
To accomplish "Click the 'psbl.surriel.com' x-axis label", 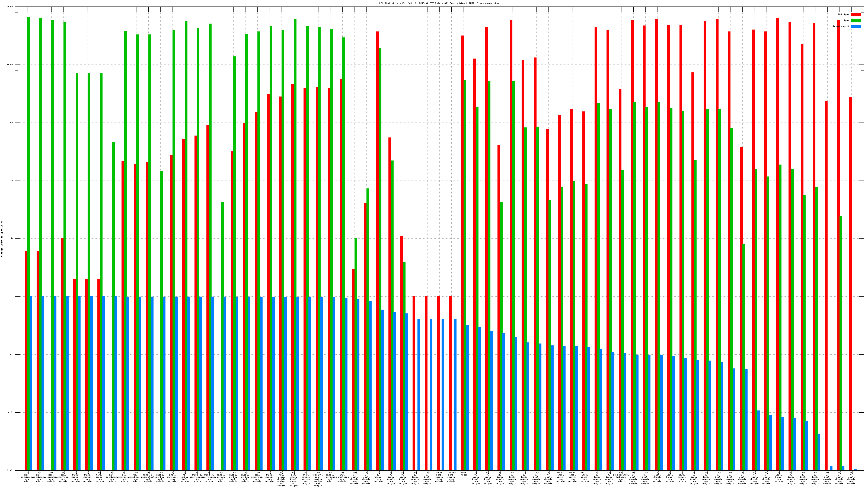I will click(x=173, y=477).
